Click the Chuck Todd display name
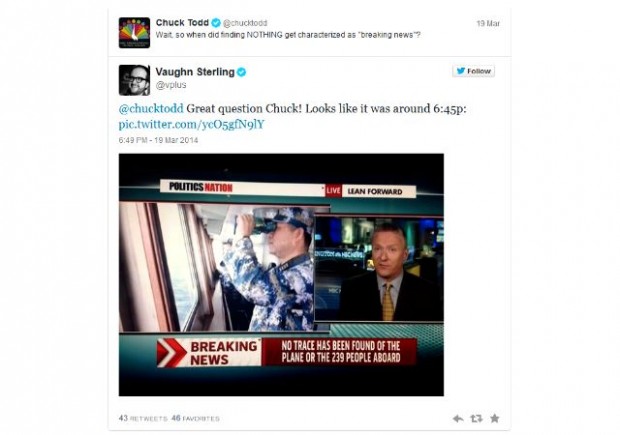This screenshot has height=435, width=620. [x=182, y=23]
